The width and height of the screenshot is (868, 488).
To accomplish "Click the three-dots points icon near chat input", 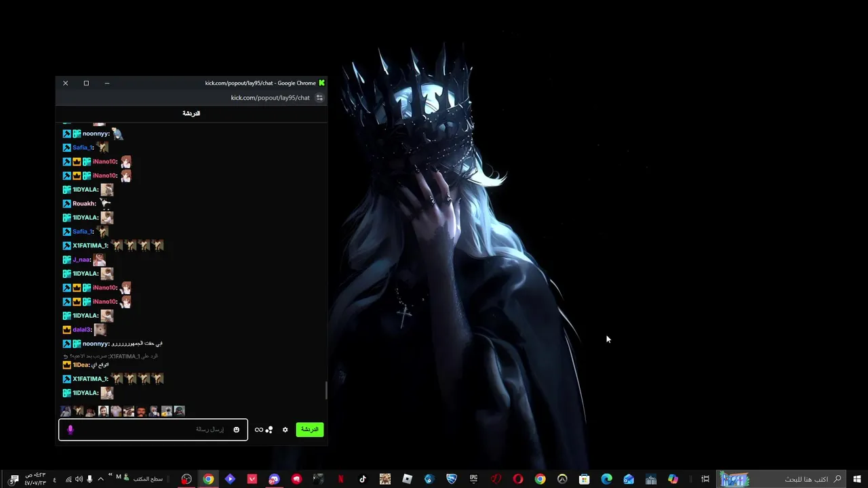I will pos(269,430).
